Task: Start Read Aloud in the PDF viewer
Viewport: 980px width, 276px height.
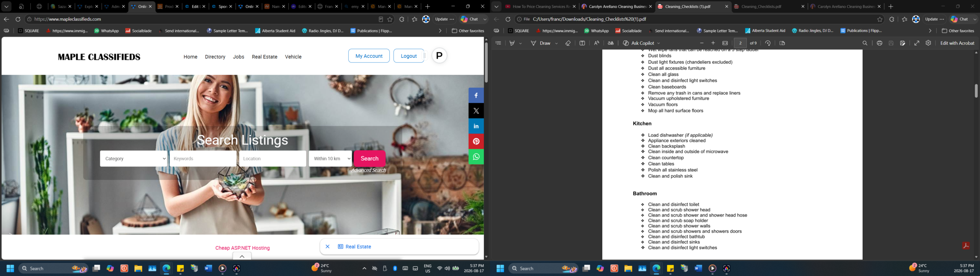Action: [x=596, y=43]
